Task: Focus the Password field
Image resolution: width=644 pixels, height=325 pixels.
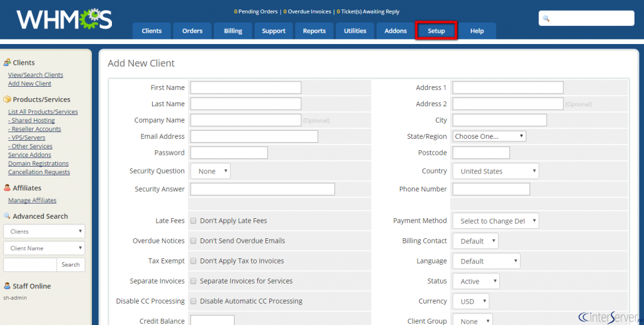Action: 229,153
